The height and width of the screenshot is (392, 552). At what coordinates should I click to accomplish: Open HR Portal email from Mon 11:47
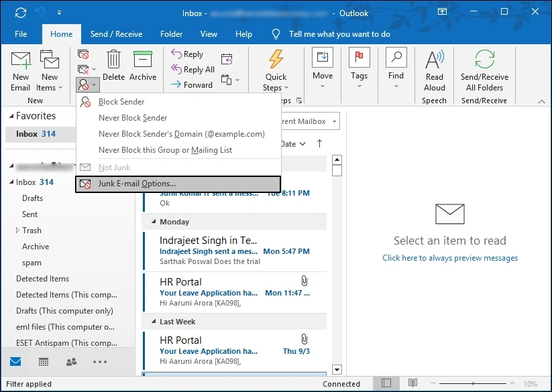click(235, 292)
